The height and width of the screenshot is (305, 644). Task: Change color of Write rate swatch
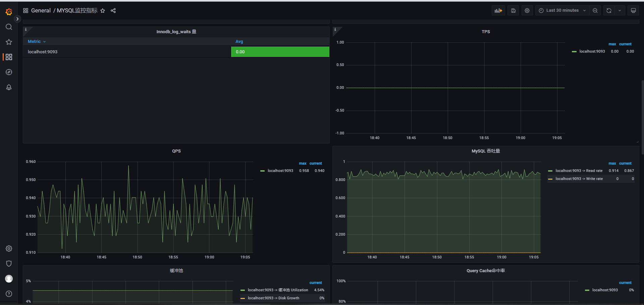pyautogui.click(x=550, y=179)
